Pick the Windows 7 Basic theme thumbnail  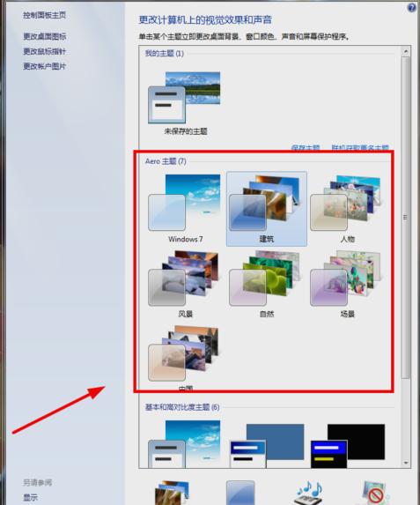[x=185, y=444]
